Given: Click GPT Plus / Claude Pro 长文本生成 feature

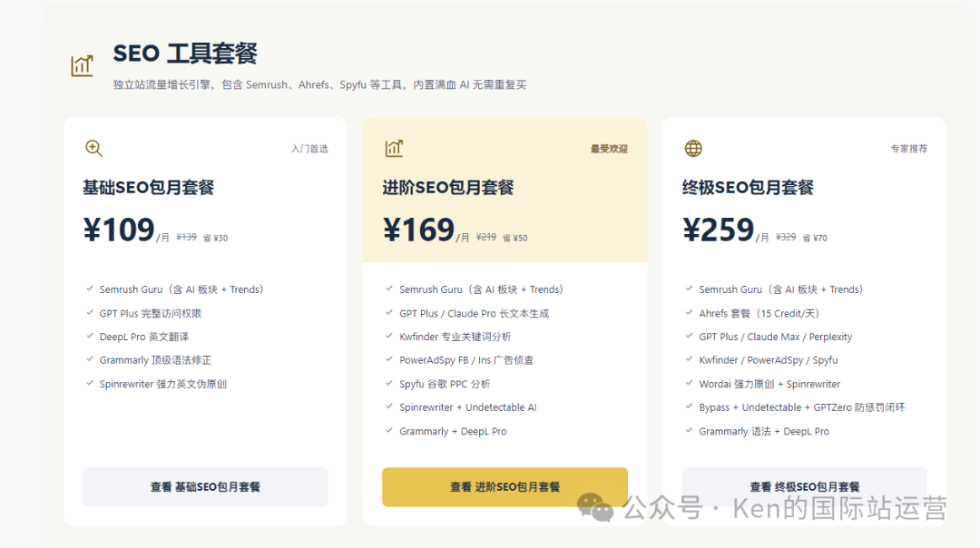Looking at the screenshot, I should click(x=474, y=313).
